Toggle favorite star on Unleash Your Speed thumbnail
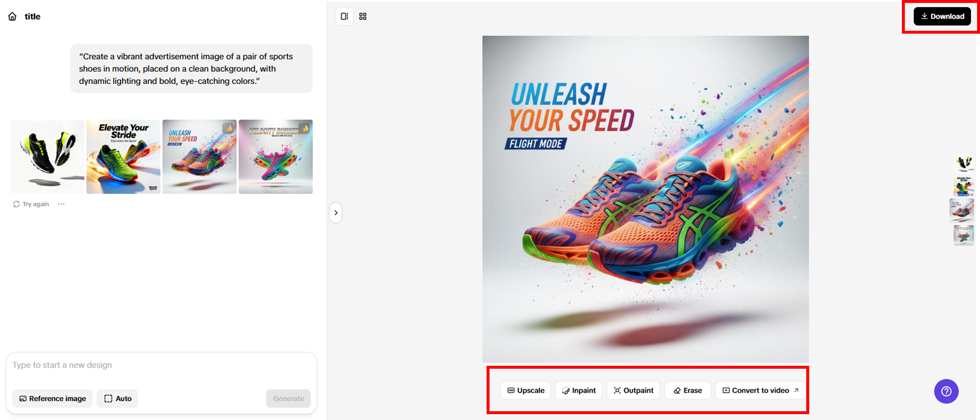The width and height of the screenshot is (980, 420). coord(229,128)
